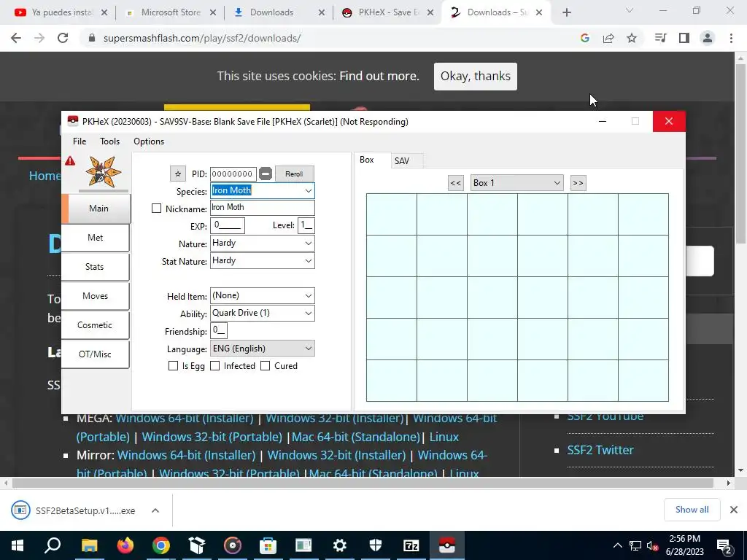Image resolution: width=747 pixels, height=560 pixels.
Task: Switch to the Met tab
Action: coord(96,238)
